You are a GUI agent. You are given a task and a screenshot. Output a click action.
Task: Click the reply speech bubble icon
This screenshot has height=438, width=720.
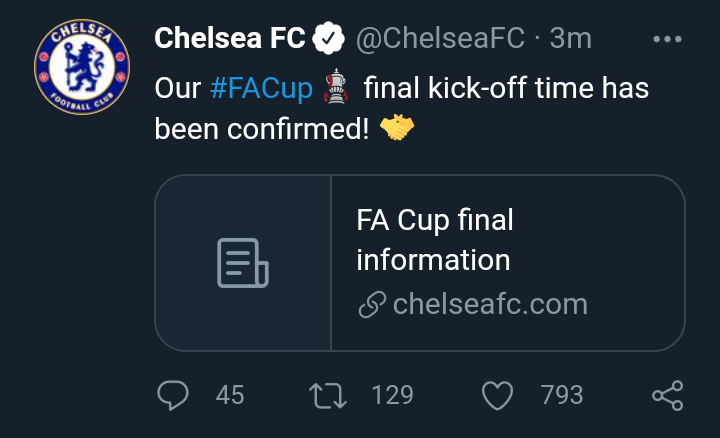point(173,395)
